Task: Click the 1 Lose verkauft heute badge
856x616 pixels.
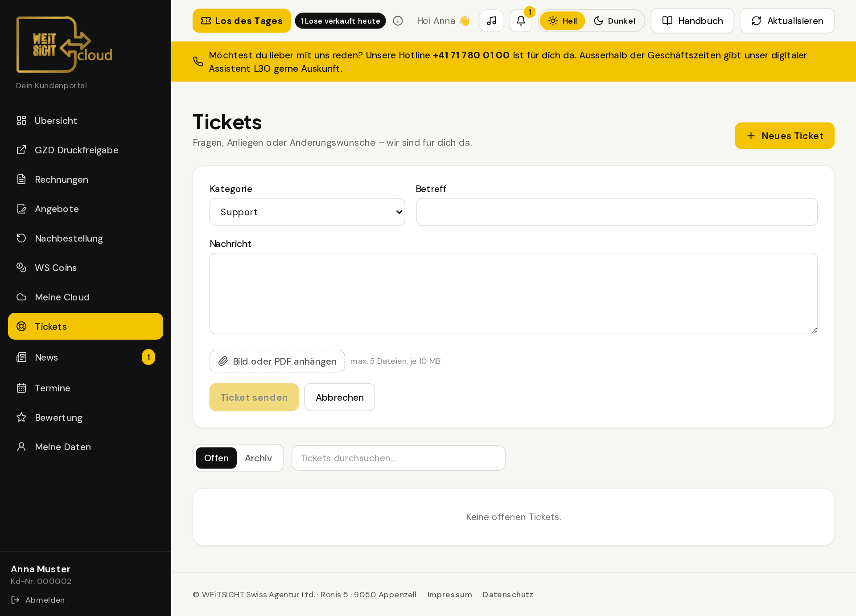Action: (x=340, y=21)
